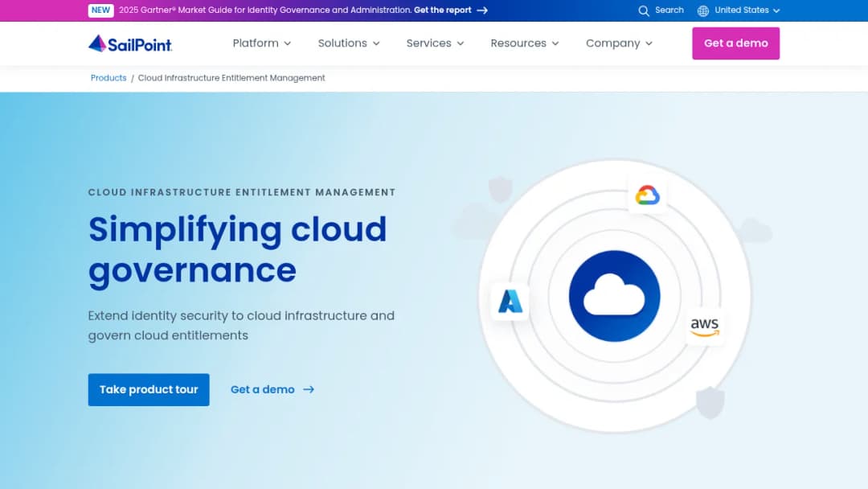Screen dimensions: 868x489
Task: Click the AWS logo icon
Action: coord(705,327)
